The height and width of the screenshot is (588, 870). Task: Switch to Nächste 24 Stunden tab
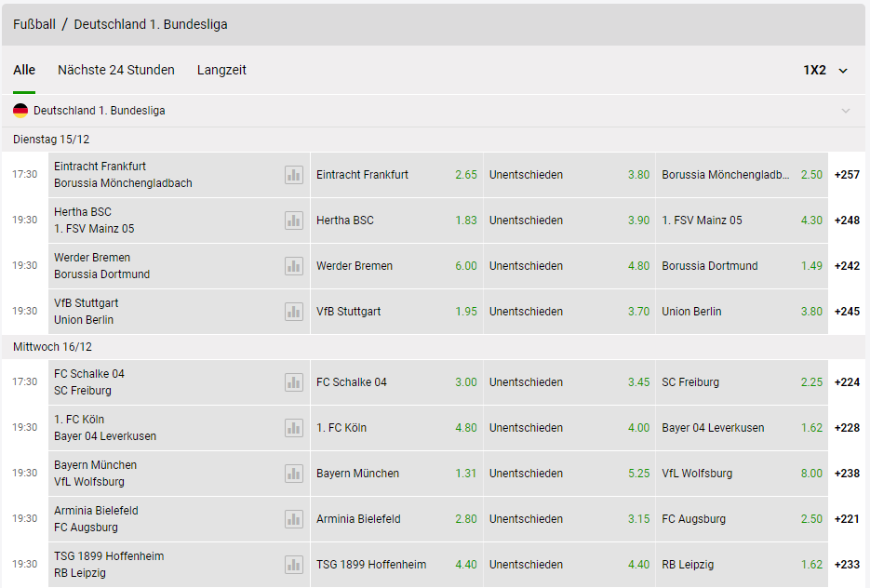pyautogui.click(x=116, y=70)
